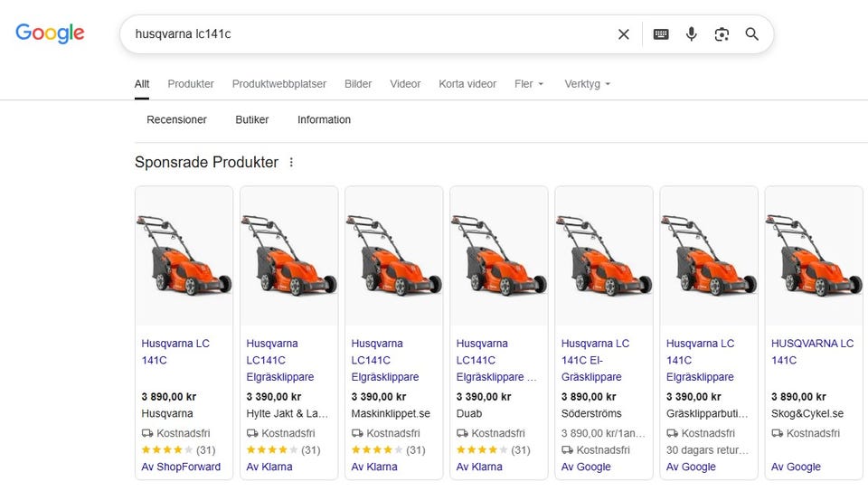Switch to the Produkter tab

(x=191, y=84)
